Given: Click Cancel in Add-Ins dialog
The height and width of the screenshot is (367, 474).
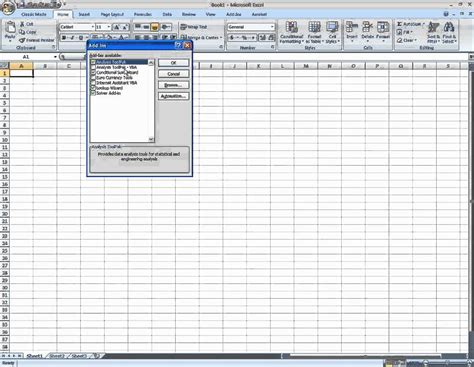Looking at the screenshot, I should coord(173,74).
